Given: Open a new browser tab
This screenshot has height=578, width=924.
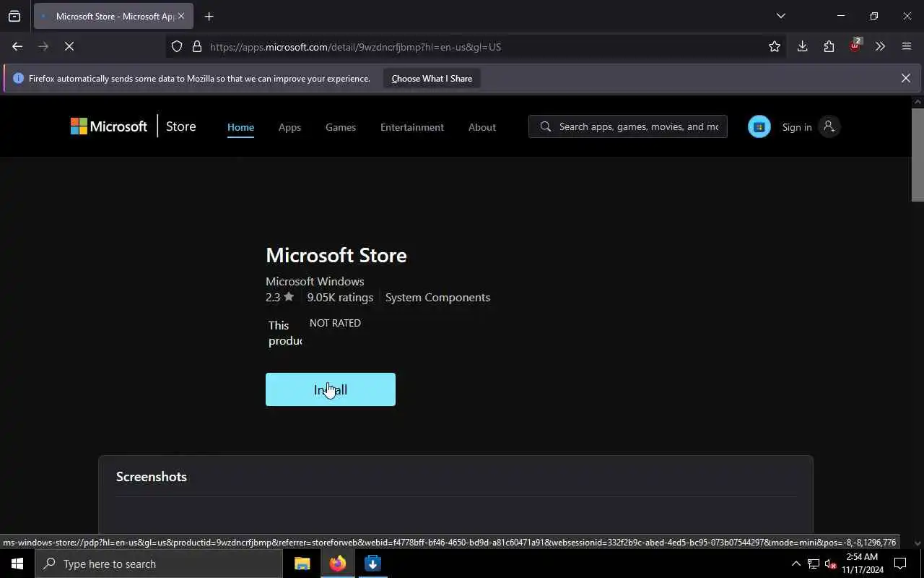Looking at the screenshot, I should point(209,16).
